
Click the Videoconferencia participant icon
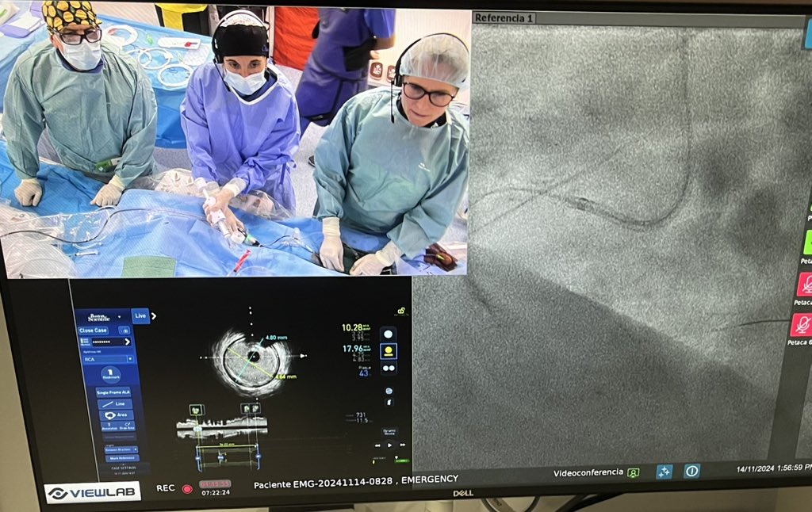633,472
